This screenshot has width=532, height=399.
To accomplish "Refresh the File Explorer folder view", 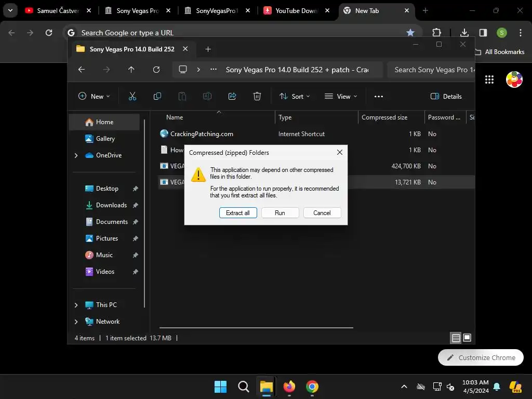I will (156, 70).
